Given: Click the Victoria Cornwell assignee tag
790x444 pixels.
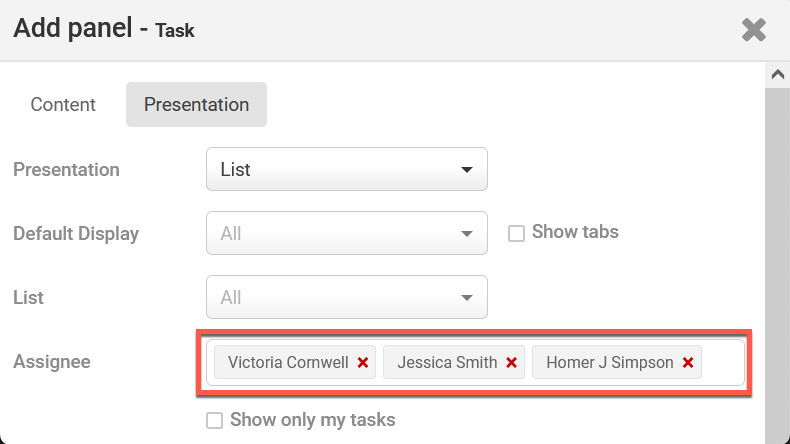Looking at the screenshot, I should tap(287, 363).
